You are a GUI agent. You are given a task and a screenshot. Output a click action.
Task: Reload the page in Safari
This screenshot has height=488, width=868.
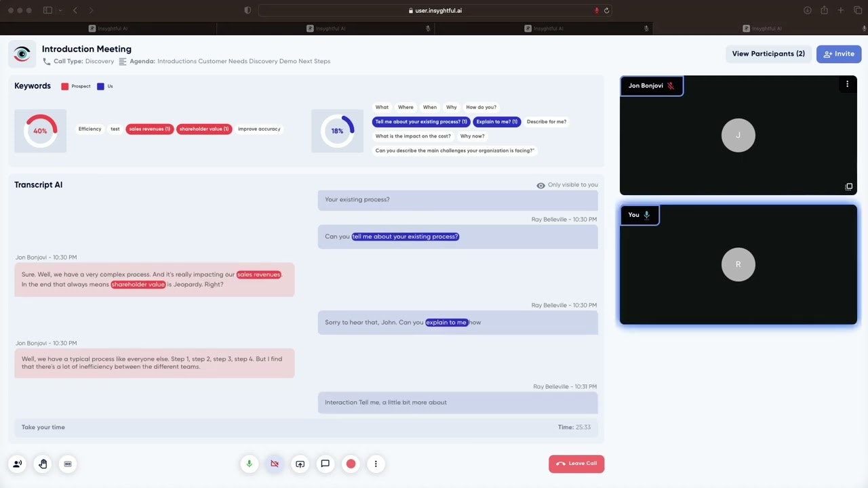coord(606,10)
